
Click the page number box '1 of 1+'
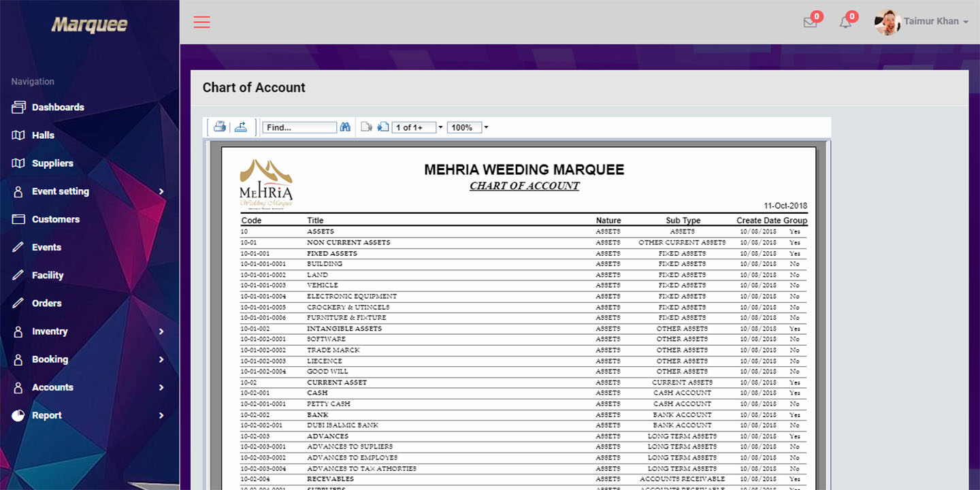pyautogui.click(x=414, y=127)
